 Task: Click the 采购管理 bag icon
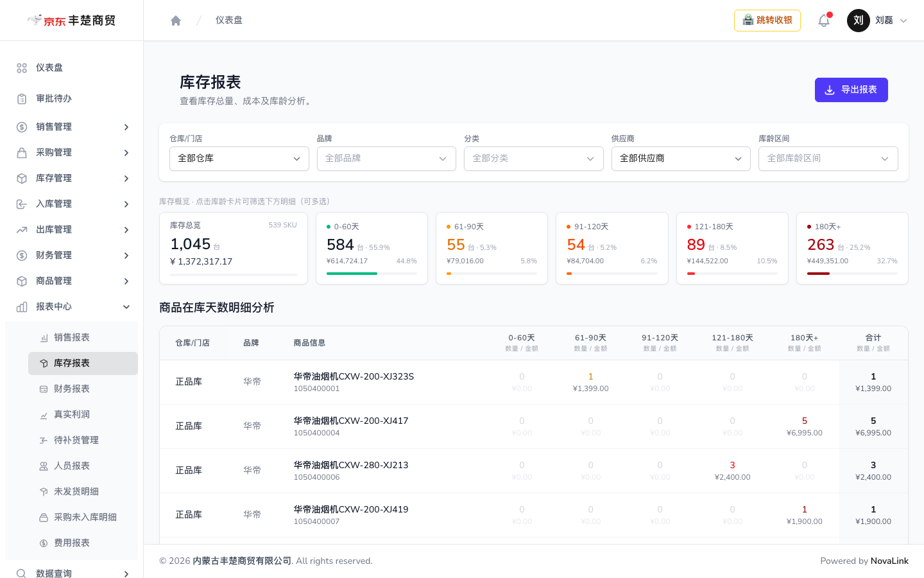pyautogui.click(x=22, y=153)
